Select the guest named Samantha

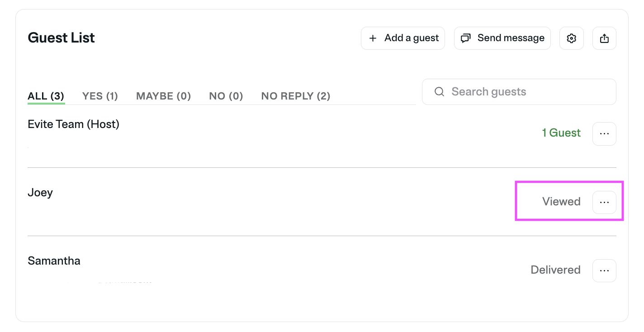point(54,261)
